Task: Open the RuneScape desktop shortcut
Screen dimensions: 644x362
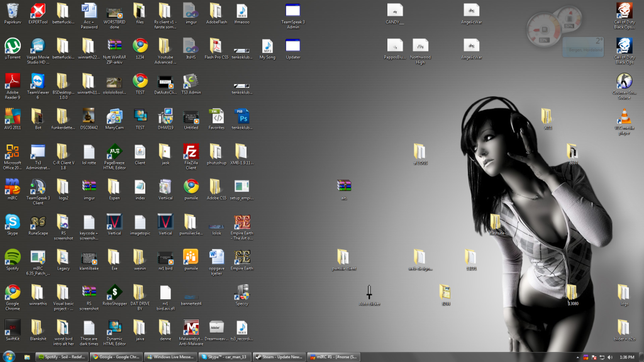Action: (38, 222)
